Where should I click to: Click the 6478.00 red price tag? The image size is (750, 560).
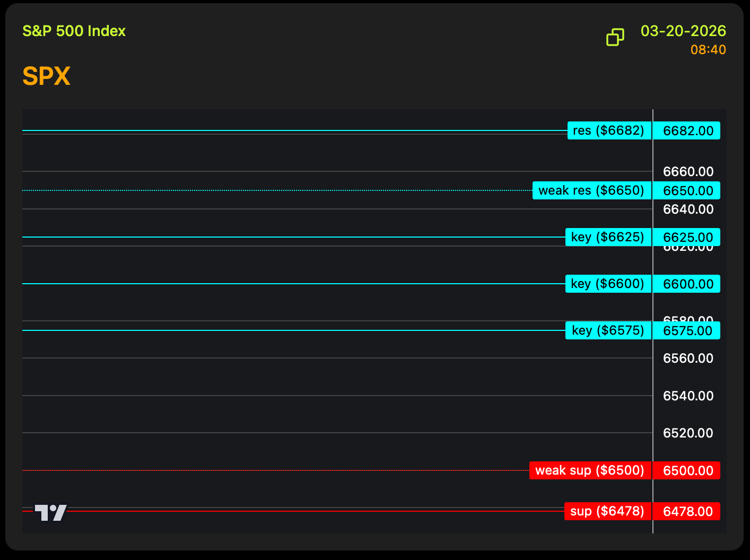(x=687, y=512)
